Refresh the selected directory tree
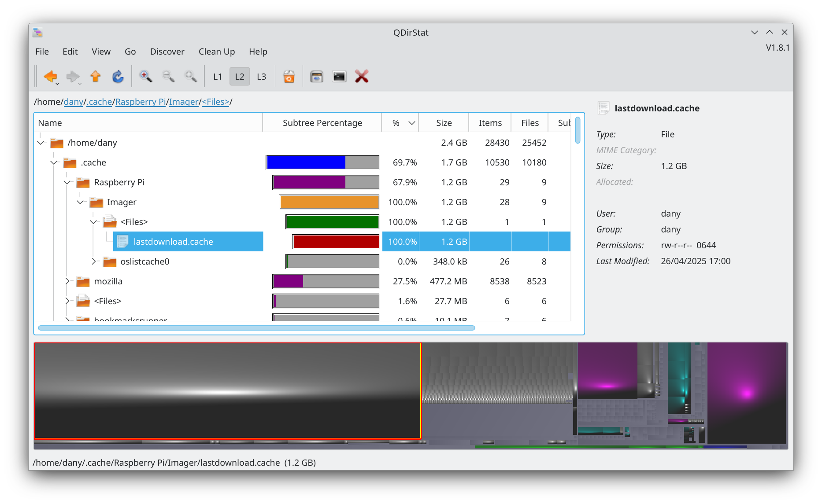This screenshot has height=504, width=822. [118, 77]
